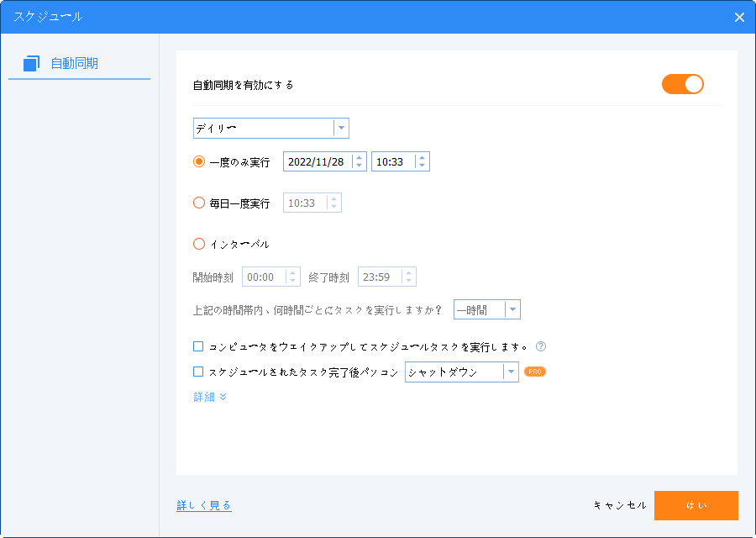Open the 一時間 interval dropdown

[x=487, y=310]
